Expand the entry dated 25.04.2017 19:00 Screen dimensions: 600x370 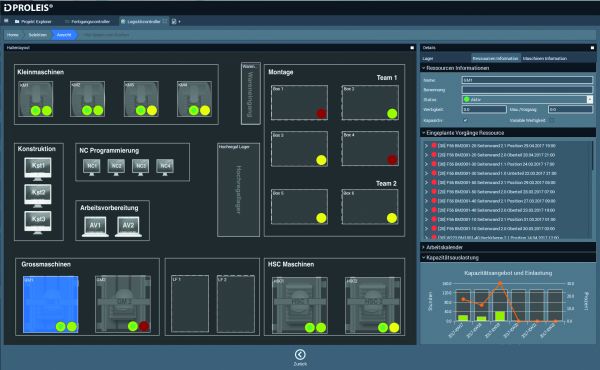pyautogui.click(x=426, y=146)
